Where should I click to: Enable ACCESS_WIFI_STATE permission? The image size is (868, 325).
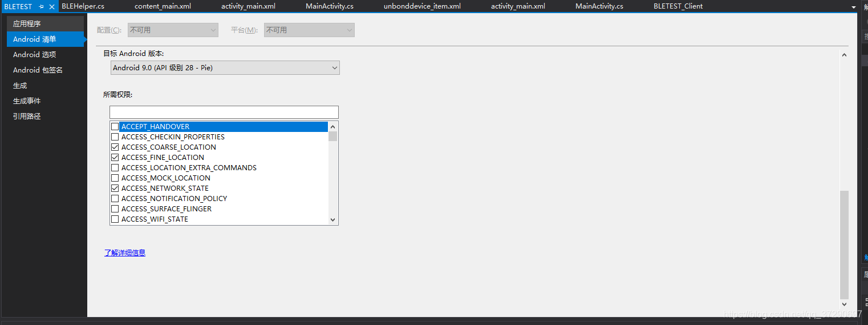click(115, 219)
